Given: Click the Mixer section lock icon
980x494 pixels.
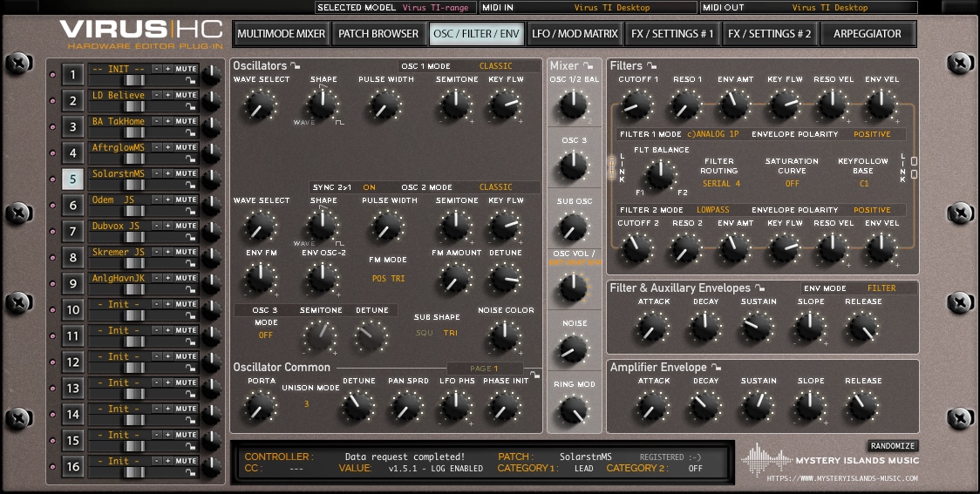Looking at the screenshot, I should (x=588, y=66).
